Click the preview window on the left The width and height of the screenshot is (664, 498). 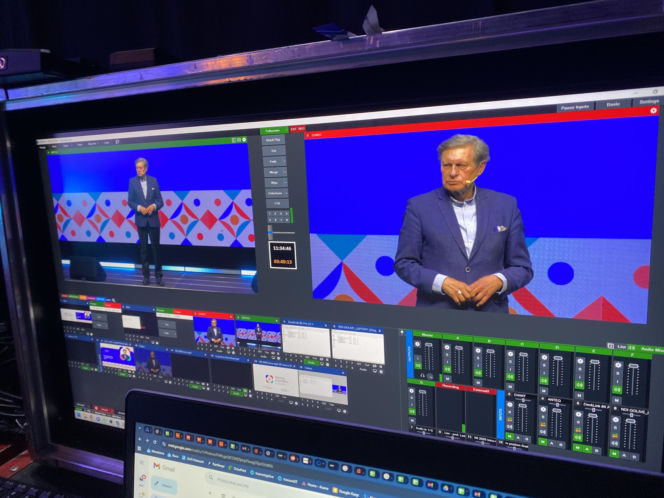point(150,210)
